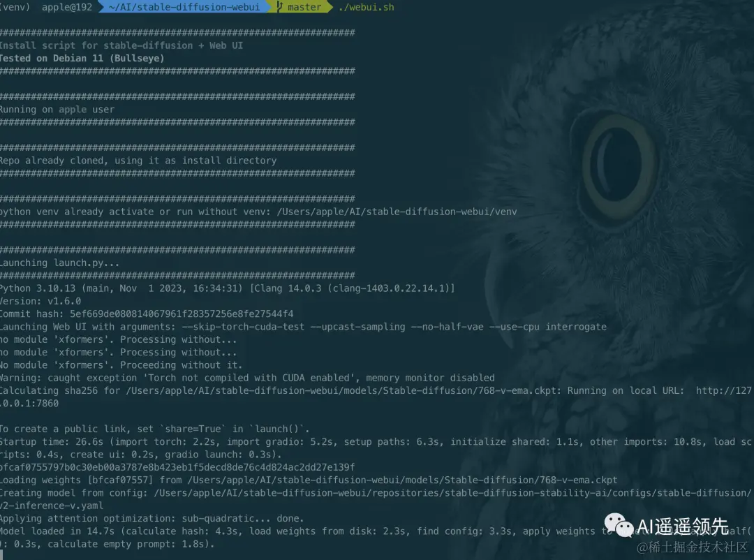Click the /Users/apple/AI/stable-diffusion-webui/venv path
The width and height of the screenshot is (754, 560).
[x=397, y=212]
